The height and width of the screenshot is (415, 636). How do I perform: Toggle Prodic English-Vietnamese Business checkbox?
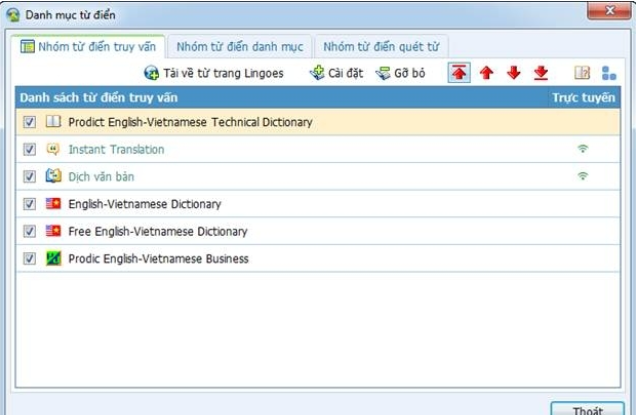30,258
